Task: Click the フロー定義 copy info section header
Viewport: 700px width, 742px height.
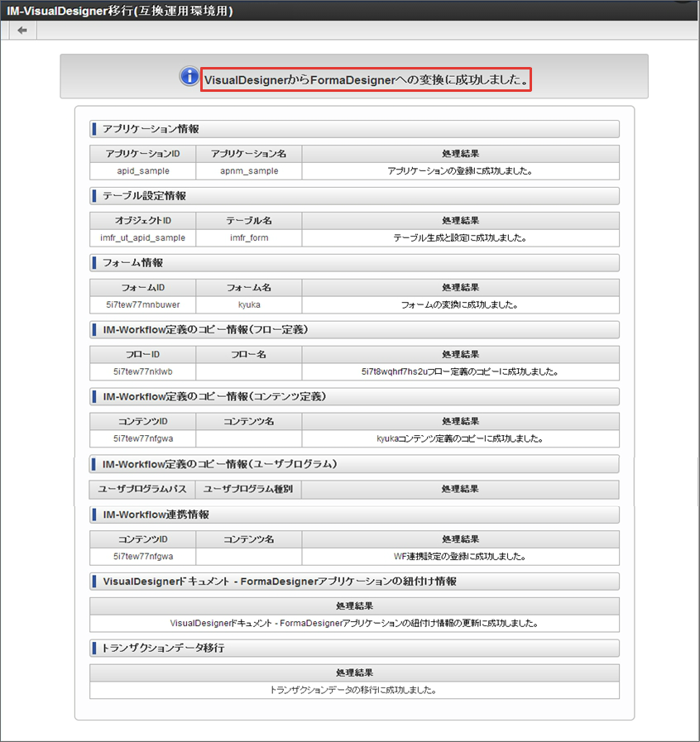Action: pos(354,330)
